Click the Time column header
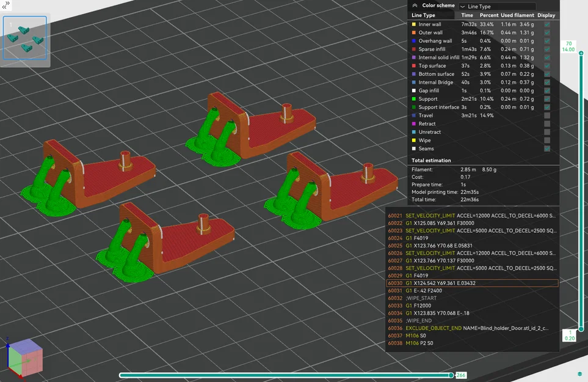 (x=467, y=15)
